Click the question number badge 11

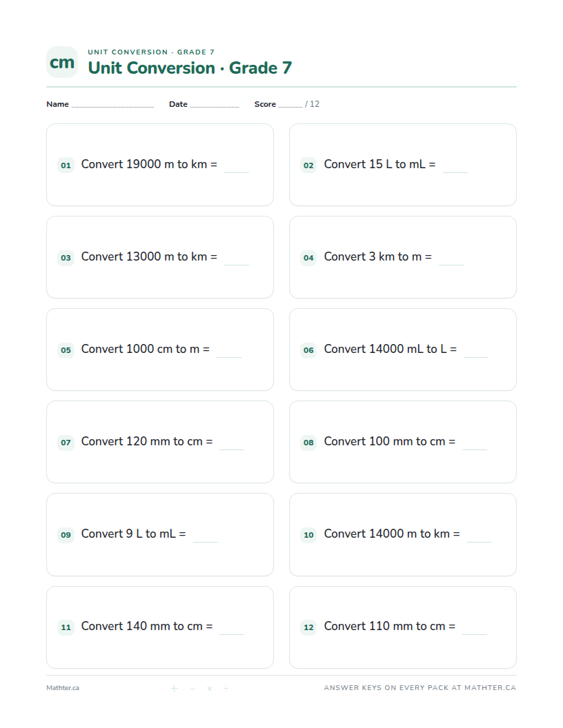66,627
